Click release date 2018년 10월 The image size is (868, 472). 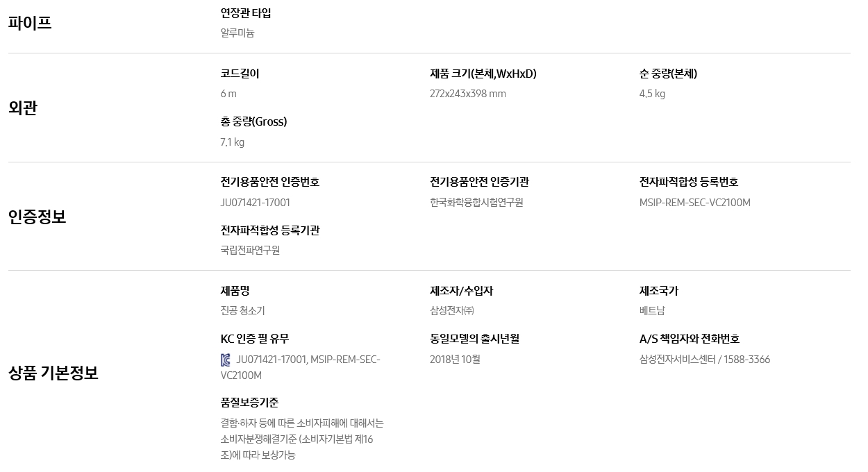(455, 360)
